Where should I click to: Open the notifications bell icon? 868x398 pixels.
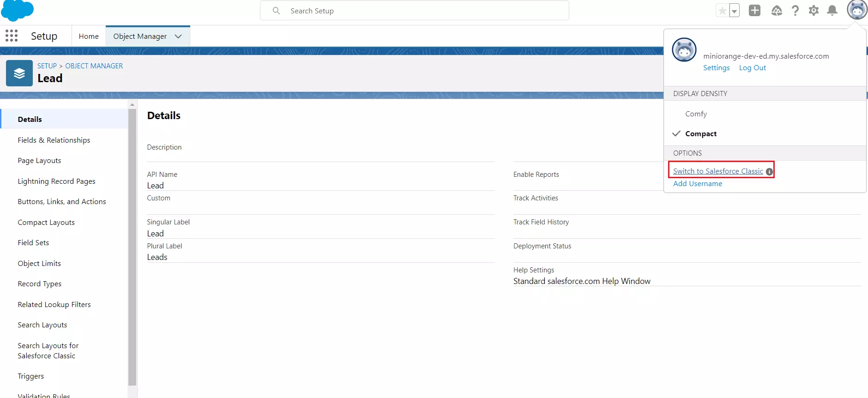832,11
